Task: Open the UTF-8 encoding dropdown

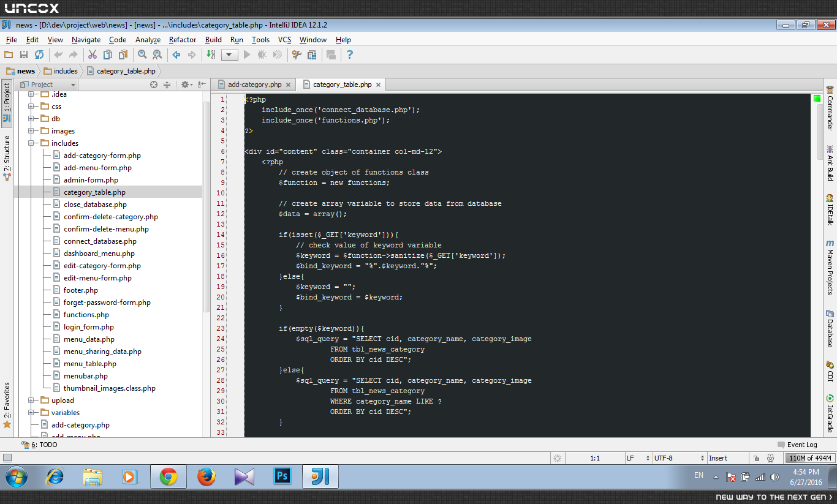Action: click(x=679, y=458)
